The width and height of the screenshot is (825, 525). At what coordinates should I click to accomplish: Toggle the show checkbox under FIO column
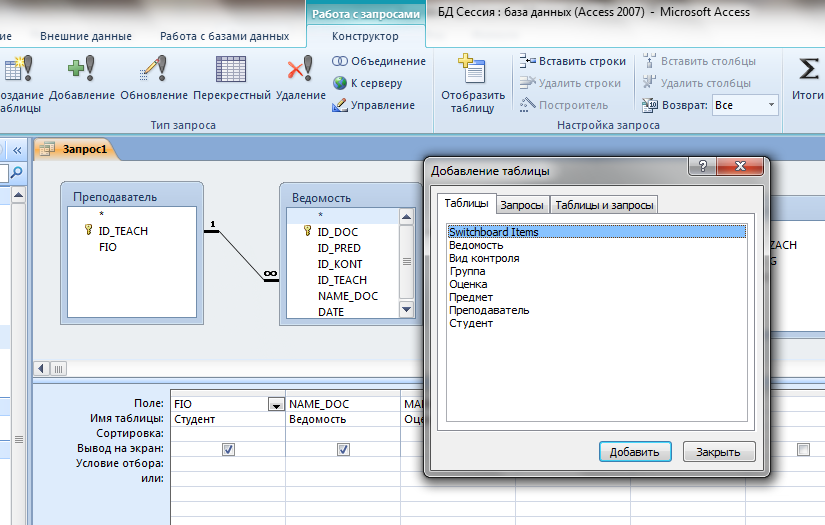228,450
